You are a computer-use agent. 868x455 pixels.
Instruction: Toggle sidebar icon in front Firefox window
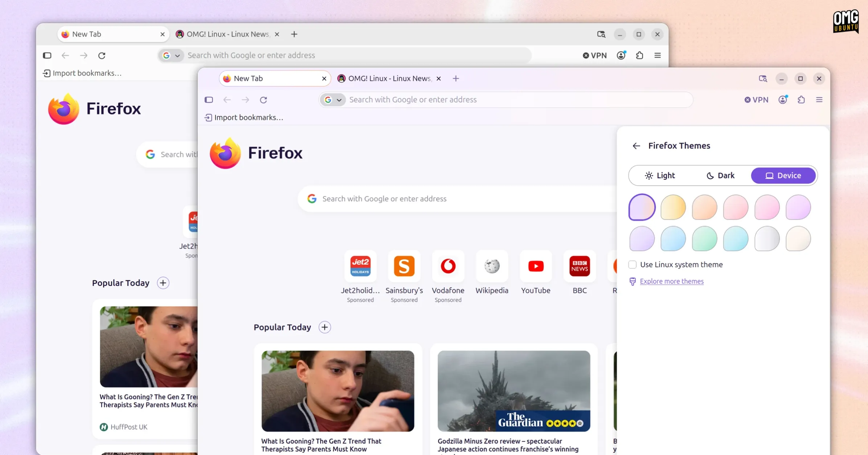tap(209, 100)
